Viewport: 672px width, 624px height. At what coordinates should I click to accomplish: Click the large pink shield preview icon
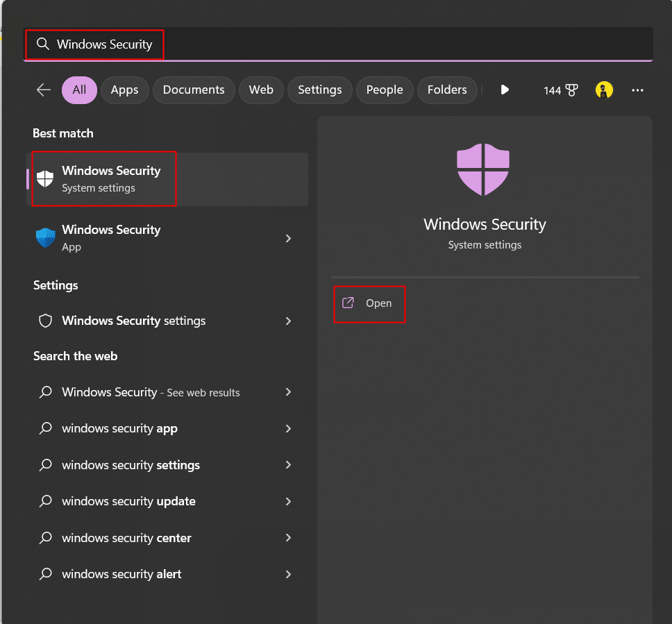tap(483, 170)
